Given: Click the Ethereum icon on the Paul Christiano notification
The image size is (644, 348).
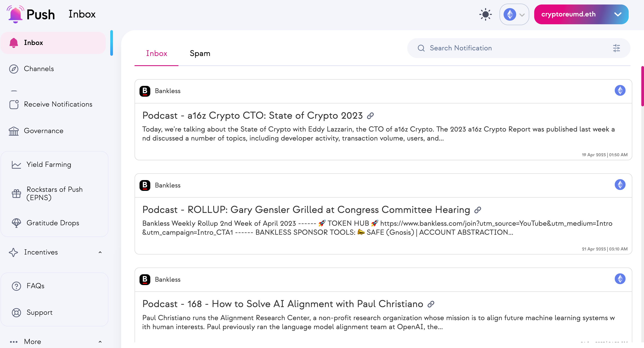Looking at the screenshot, I should click(x=620, y=279).
